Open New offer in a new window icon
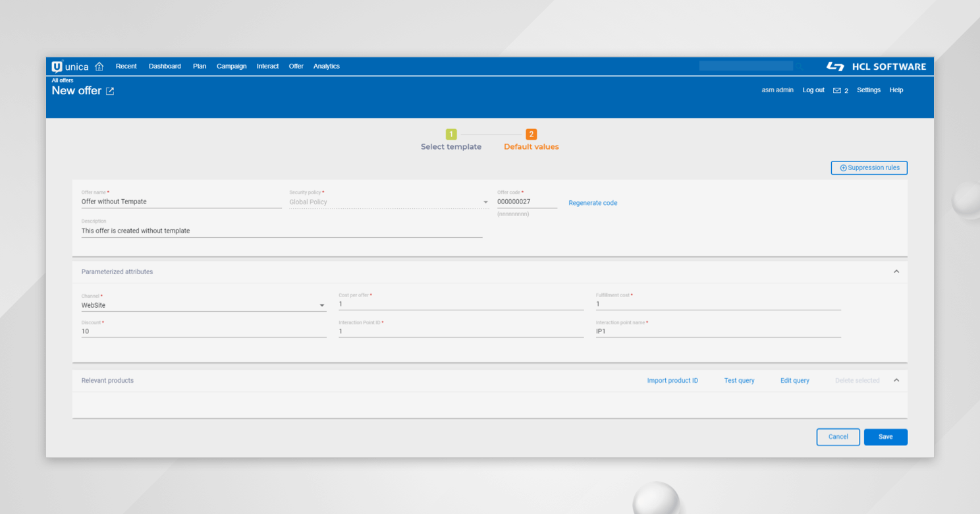Screen dimensions: 980x514 click(x=109, y=91)
